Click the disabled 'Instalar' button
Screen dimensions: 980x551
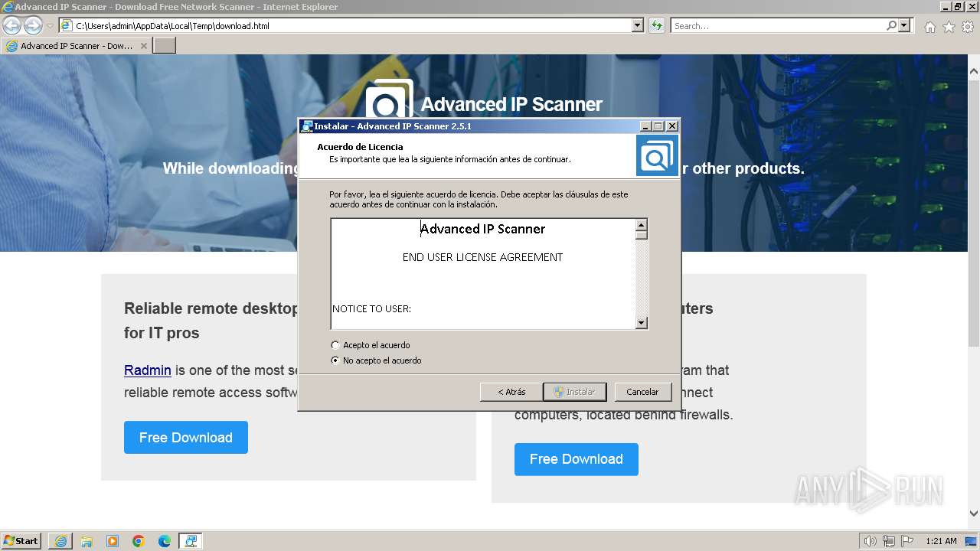[575, 392]
